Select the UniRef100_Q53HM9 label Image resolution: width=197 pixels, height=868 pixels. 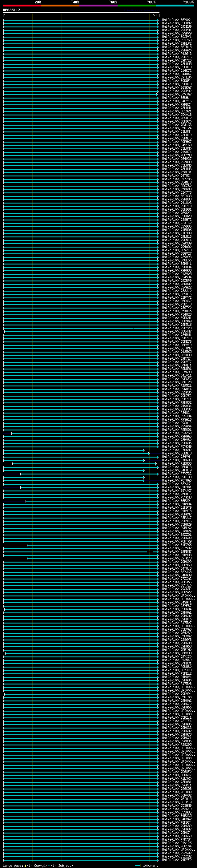click(177, 806)
